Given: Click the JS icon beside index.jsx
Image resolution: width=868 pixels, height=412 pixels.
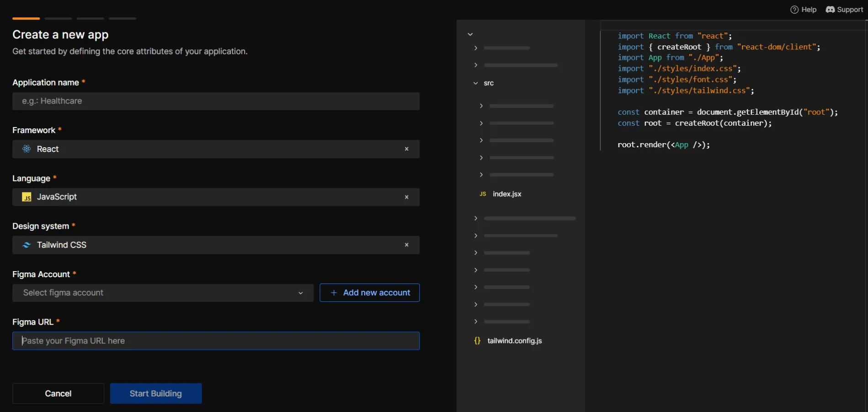Looking at the screenshot, I should coord(483,194).
